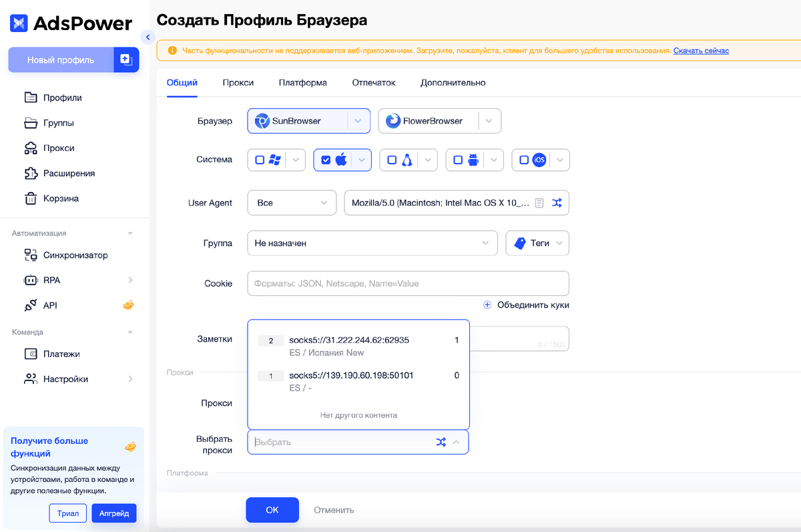Pick a random proxy with shuffle icon

pyautogui.click(x=441, y=442)
